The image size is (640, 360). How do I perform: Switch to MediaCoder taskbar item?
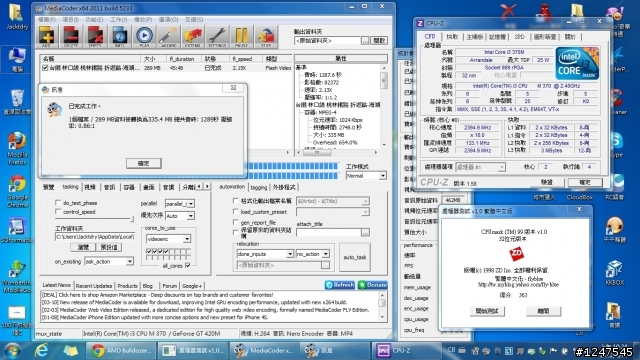point(264,351)
